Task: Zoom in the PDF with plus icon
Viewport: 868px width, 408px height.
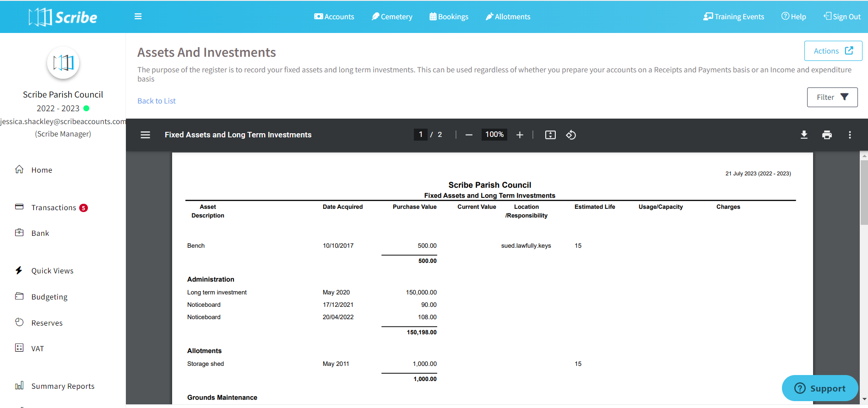Action: (x=520, y=135)
